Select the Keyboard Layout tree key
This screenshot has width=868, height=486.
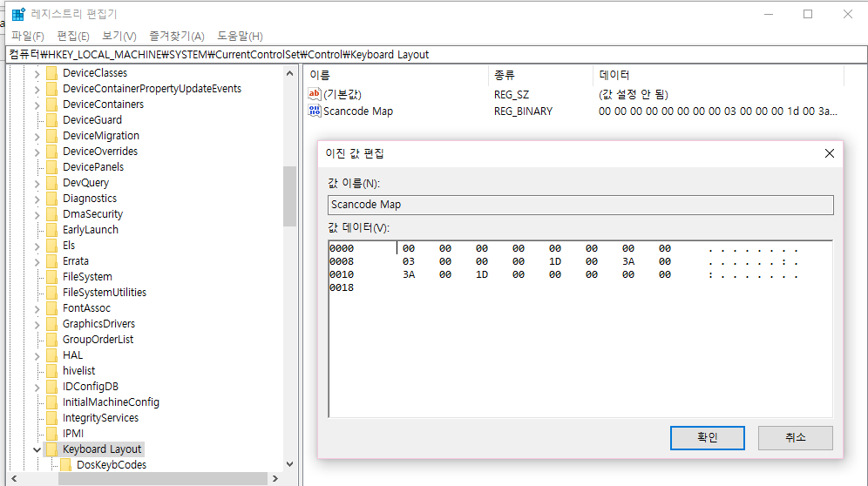click(102, 449)
